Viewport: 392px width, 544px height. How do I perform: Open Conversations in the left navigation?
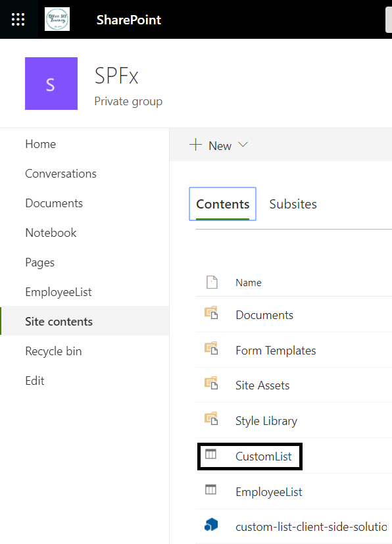pyautogui.click(x=61, y=174)
